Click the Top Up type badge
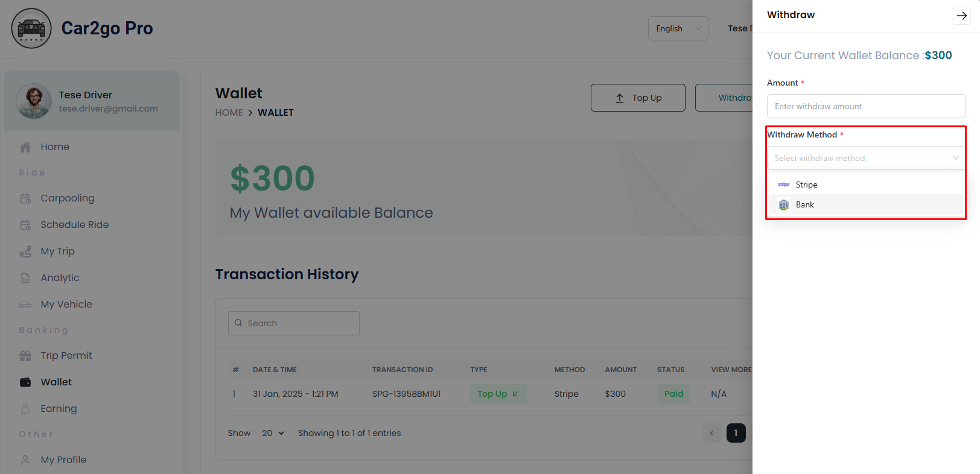The image size is (980, 474). tap(498, 394)
